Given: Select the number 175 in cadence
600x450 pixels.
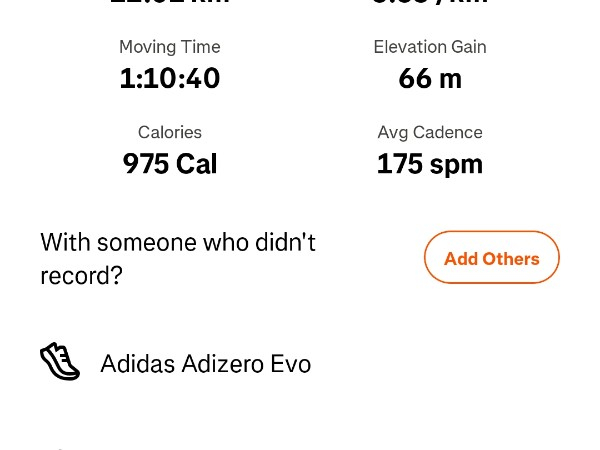Looking at the screenshot, I should tap(399, 164).
